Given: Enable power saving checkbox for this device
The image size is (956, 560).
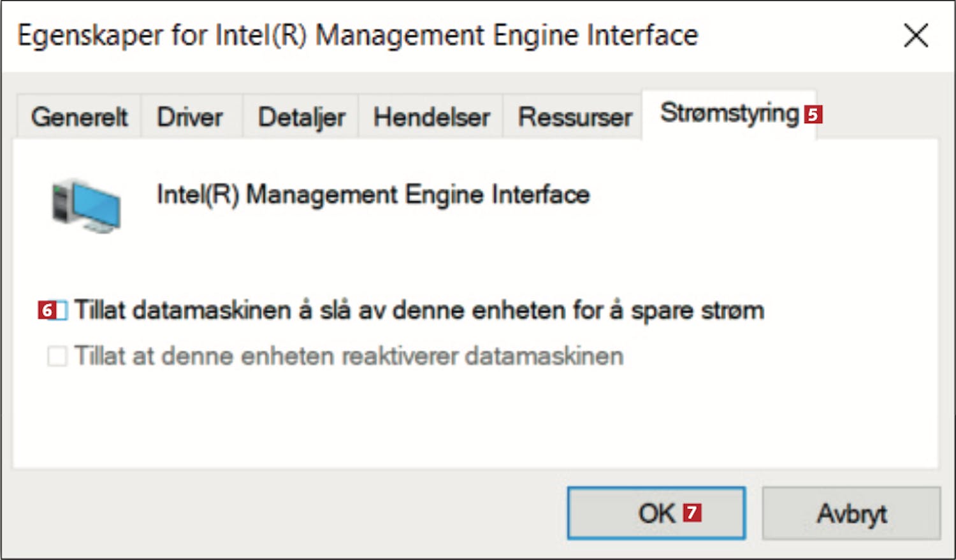Looking at the screenshot, I should [58, 310].
